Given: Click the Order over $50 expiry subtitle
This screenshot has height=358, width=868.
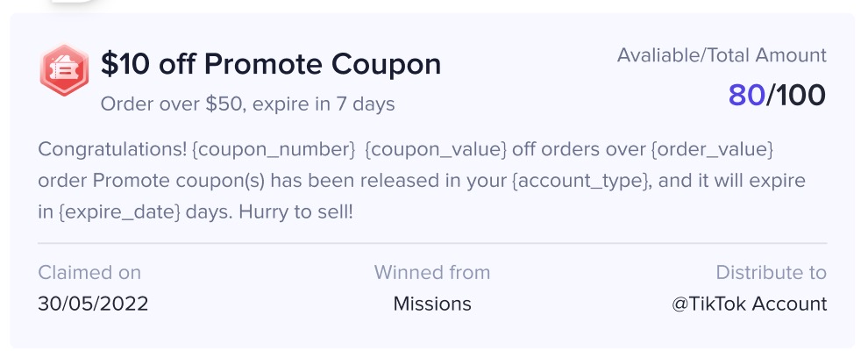Looking at the screenshot, I should click(247, 104).
